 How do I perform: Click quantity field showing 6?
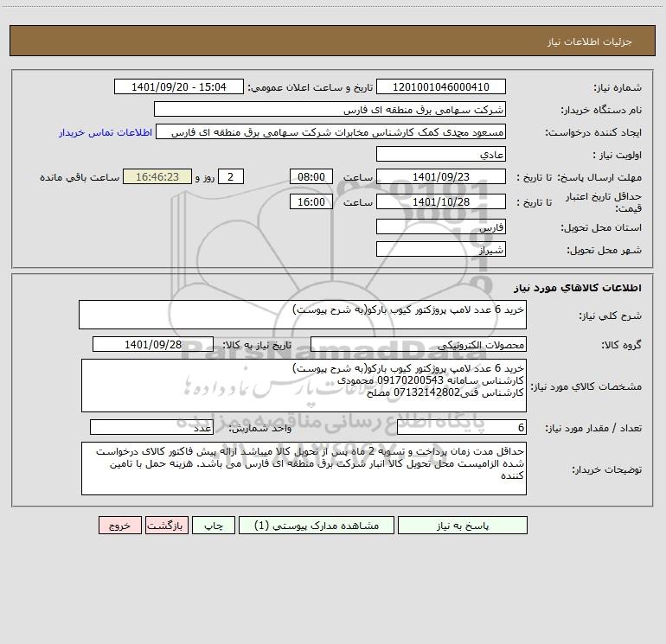[462, 427]
